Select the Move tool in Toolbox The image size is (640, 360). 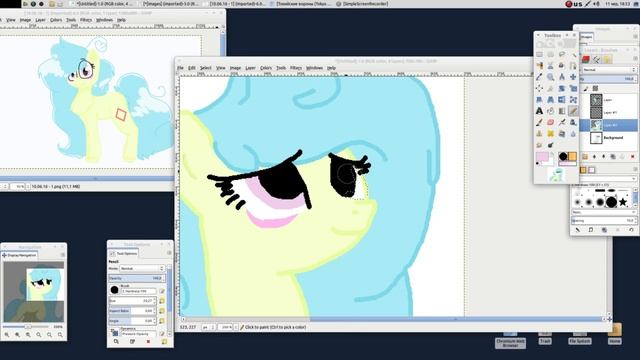pyautogui.click(x=573, y=77)
